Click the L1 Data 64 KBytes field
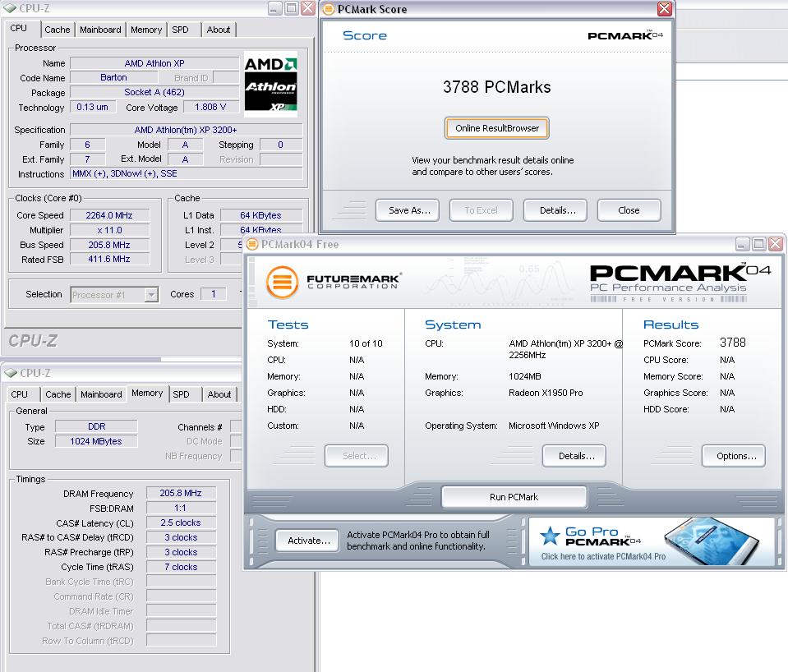The image size is (788, 672). pyautogui.click(x=260, y=215)
